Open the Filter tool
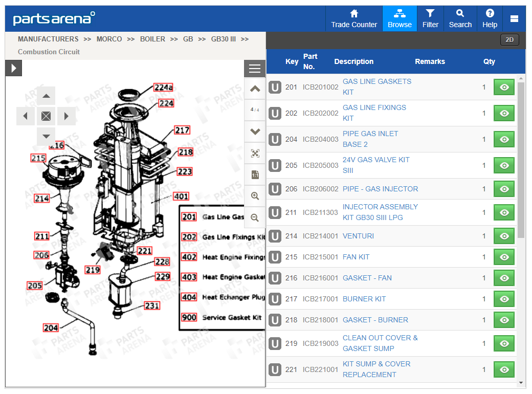This screenshot has width=532, height=394. [430, 18]
